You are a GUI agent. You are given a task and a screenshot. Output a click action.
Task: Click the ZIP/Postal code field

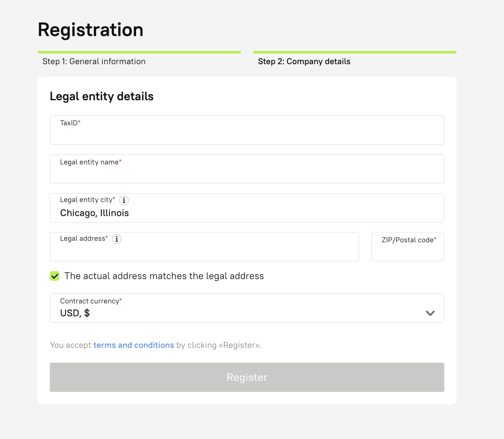(x=407, y=250)
